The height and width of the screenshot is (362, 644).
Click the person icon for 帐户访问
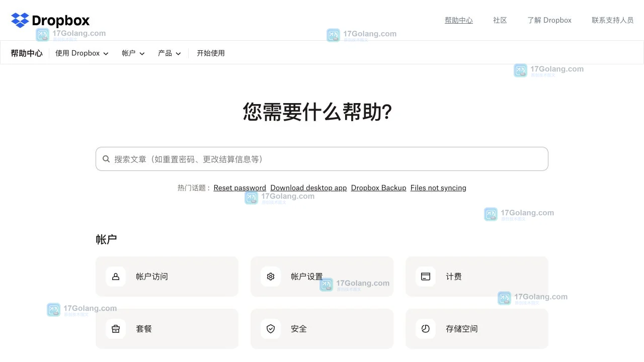pos(116,277)
